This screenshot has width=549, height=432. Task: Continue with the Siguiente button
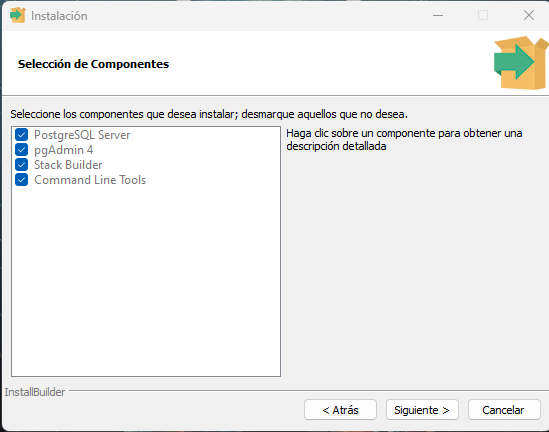click(422, 410)
